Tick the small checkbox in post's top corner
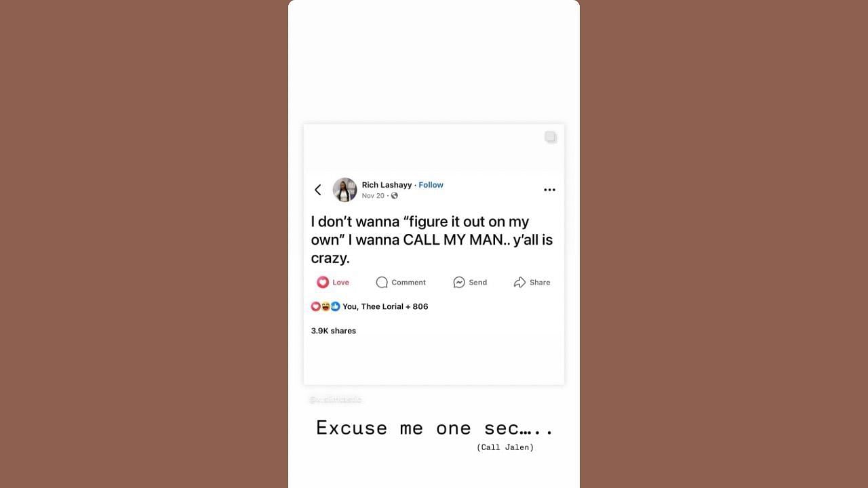Screen dimensions: 868x488 551,137
